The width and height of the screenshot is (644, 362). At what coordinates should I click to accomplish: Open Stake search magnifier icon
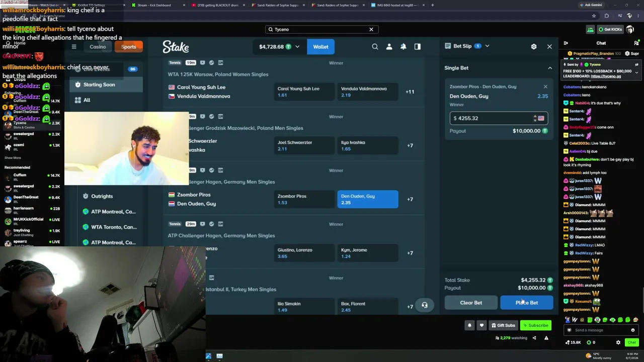[x=375, y=47]
